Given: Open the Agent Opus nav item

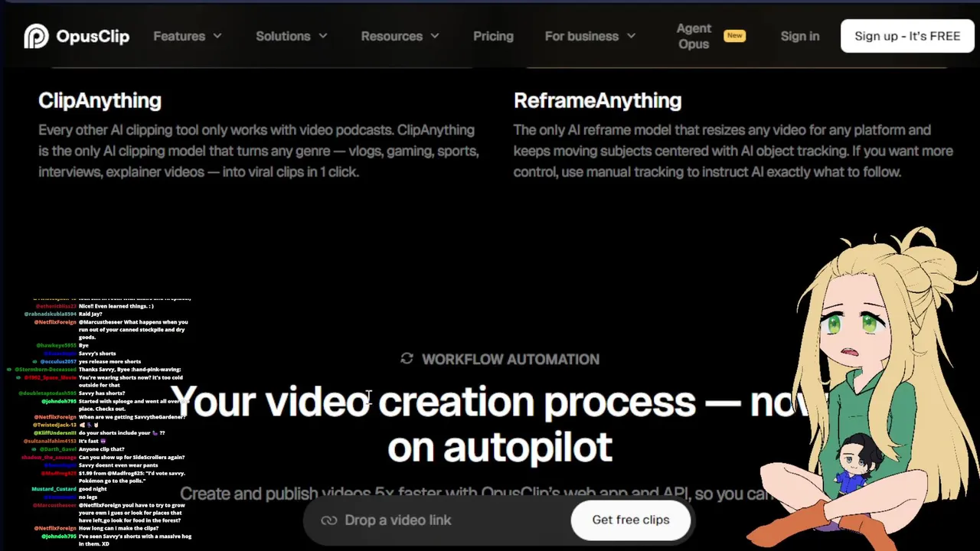Looking at the screenshot, I should [694, 36].
